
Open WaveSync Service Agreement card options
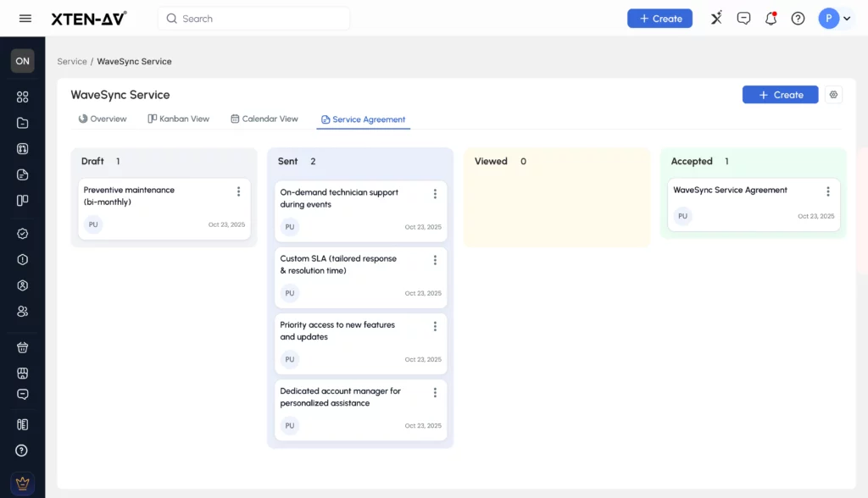click(x=828, y=191)
